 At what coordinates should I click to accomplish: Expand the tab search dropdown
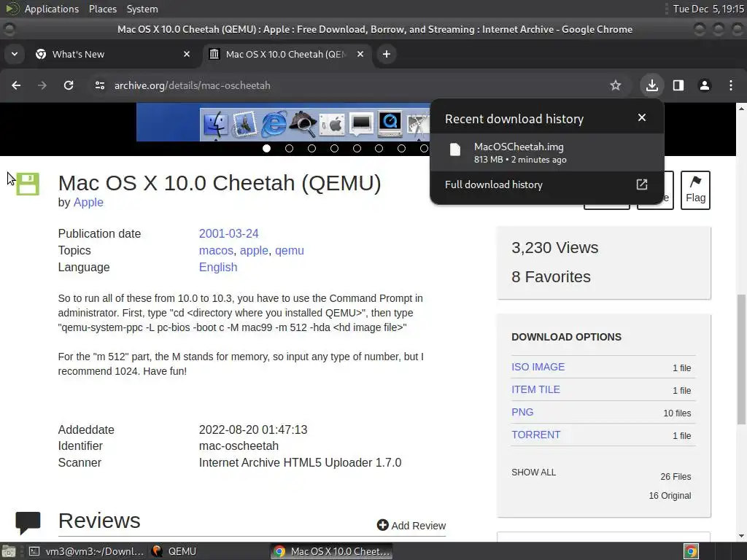point(15,54)
